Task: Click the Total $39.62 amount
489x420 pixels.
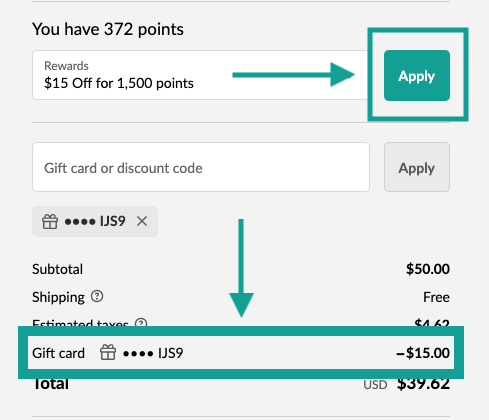Action: [x=423, y=384]
